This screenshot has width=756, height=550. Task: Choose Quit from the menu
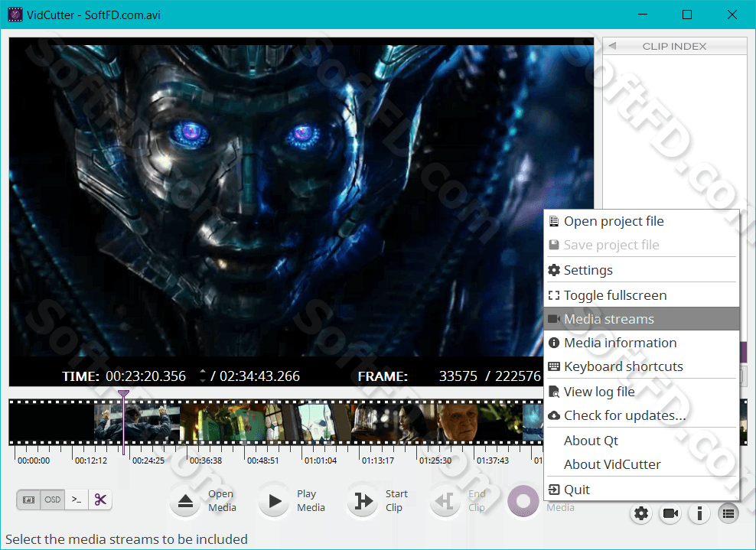641,490
